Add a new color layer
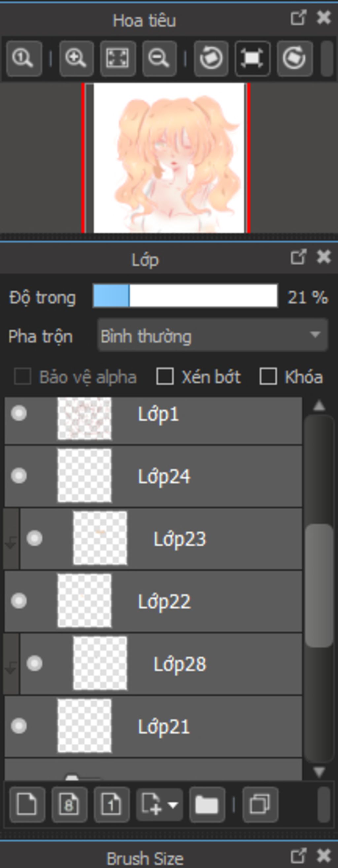The height and width of the screenshot is (868, 338). (27, 805)
